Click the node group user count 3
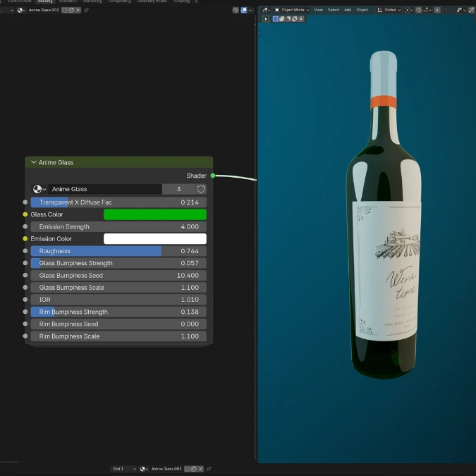The width and height of the screenshot is (476, 476). [x=178, y=189]
